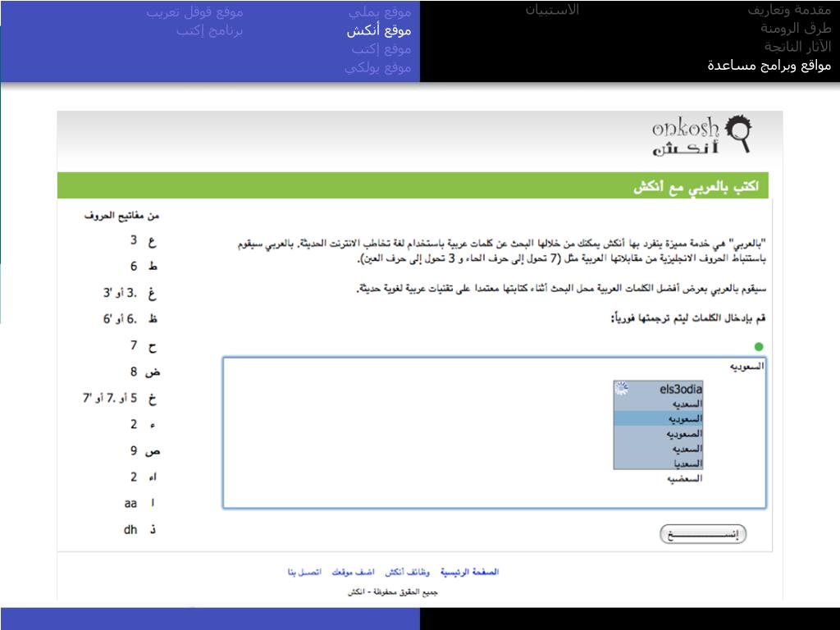Click the ح 7 letter key row
The width and height of the screenshot is (840, 630).
pos(143,345)
